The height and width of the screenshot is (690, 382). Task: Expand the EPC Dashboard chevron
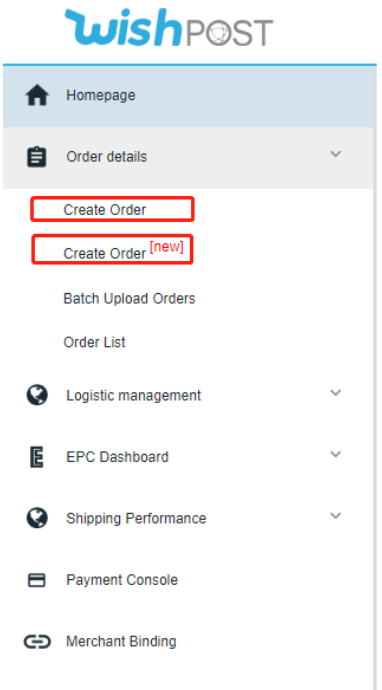click(x=336, y=454)
